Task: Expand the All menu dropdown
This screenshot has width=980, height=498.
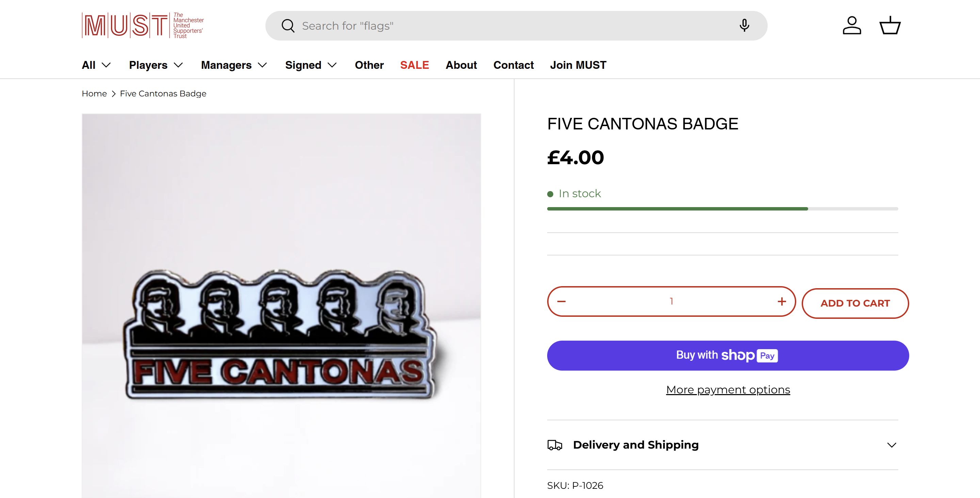Action: pyautogui.click(x=96, y=65)
